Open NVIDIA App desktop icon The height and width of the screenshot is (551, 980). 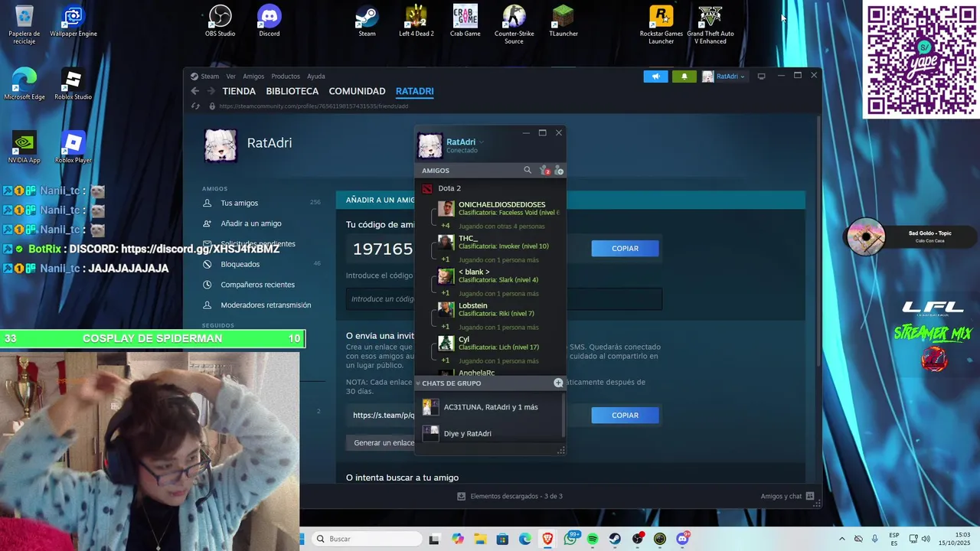coord(24,147)
